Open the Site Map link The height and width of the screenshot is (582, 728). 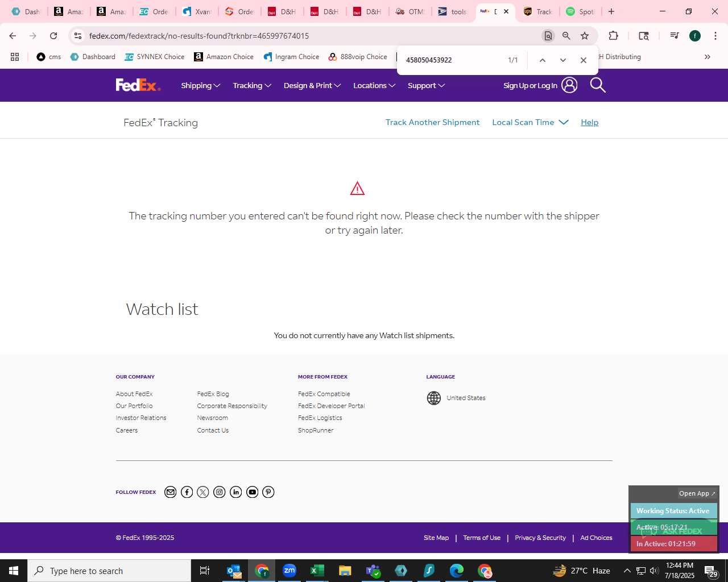tap(436, 538)
